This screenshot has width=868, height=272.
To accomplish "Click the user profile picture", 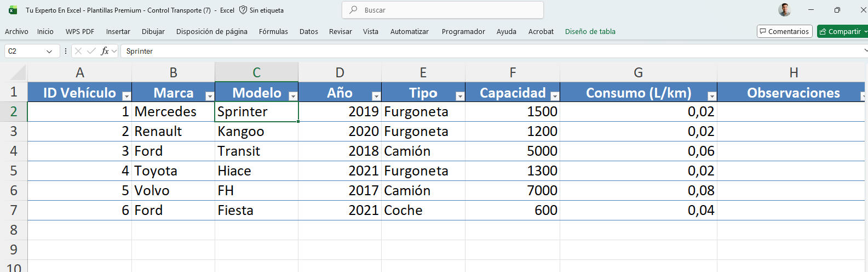I will point(784,10).
